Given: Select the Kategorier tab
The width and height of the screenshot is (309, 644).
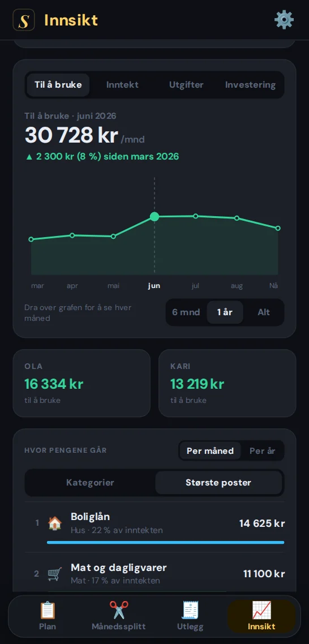Looking at the screenshot, I should 90,483.
